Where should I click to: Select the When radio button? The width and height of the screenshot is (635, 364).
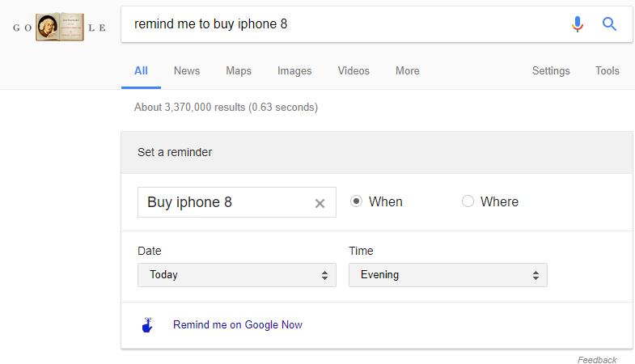[x=356, y=201]
